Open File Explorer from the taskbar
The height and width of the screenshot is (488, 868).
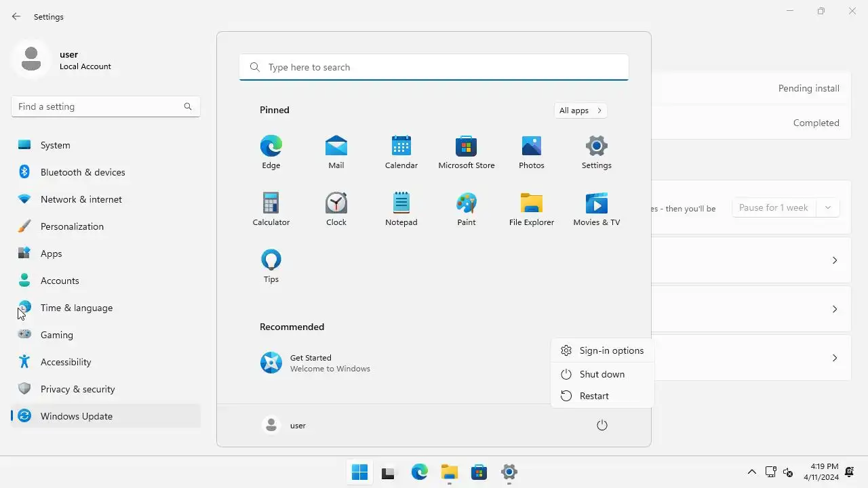(x=450, y=472)
